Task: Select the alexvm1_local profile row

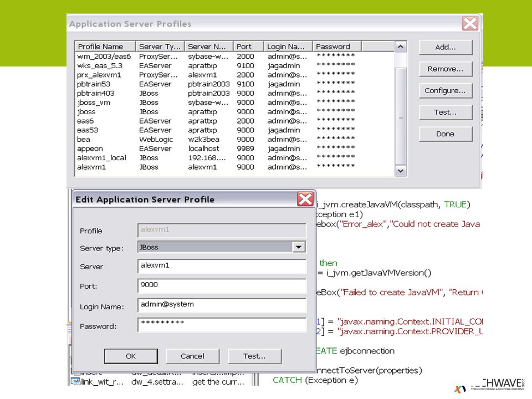Action: (235, 158)
